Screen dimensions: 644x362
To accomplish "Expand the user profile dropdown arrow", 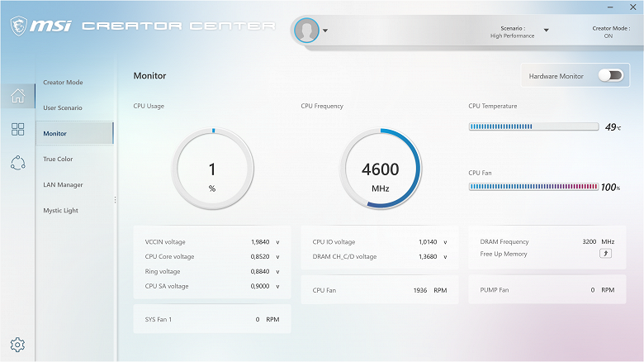I will pos(325,31).
